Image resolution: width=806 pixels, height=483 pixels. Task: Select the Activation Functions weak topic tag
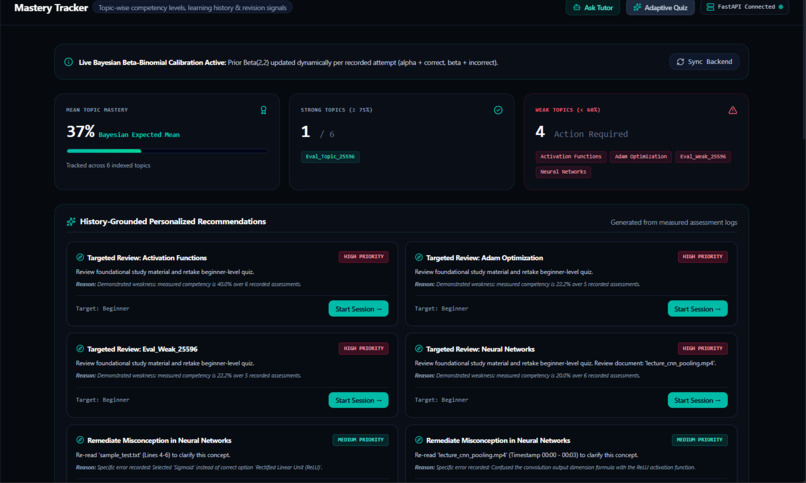point(571,157)
